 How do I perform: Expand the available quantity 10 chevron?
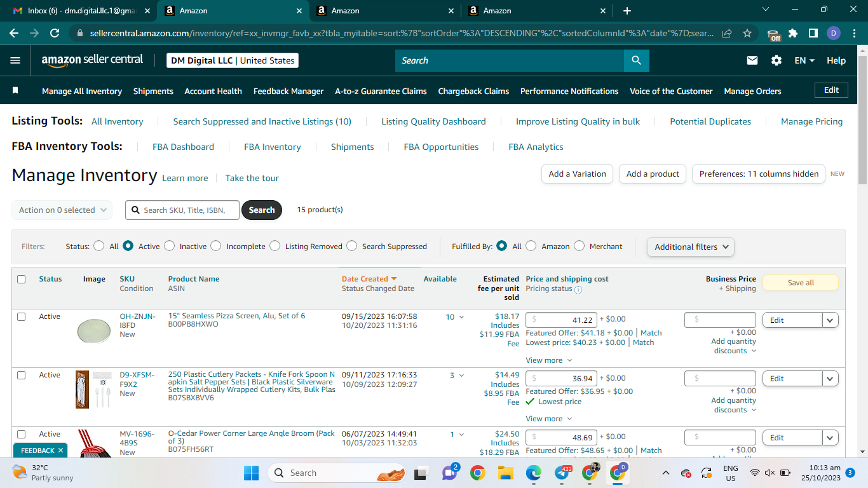(x=461, y=317)
